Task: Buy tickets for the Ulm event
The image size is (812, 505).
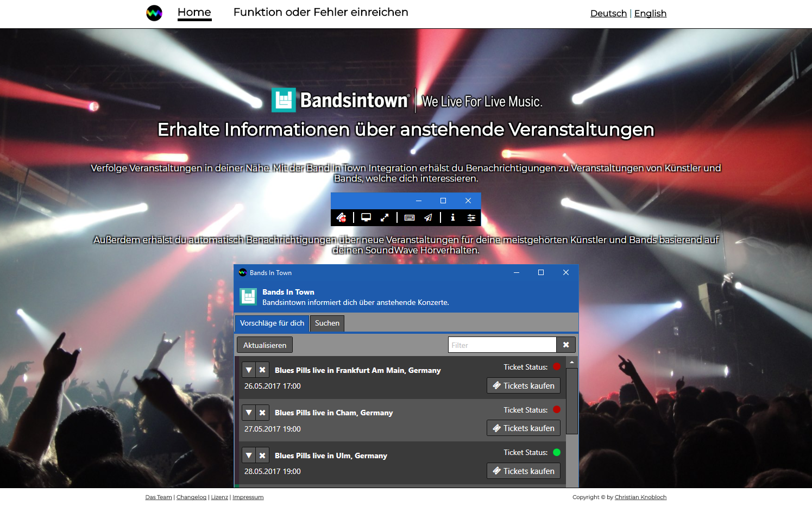Action: click(524, 471)
